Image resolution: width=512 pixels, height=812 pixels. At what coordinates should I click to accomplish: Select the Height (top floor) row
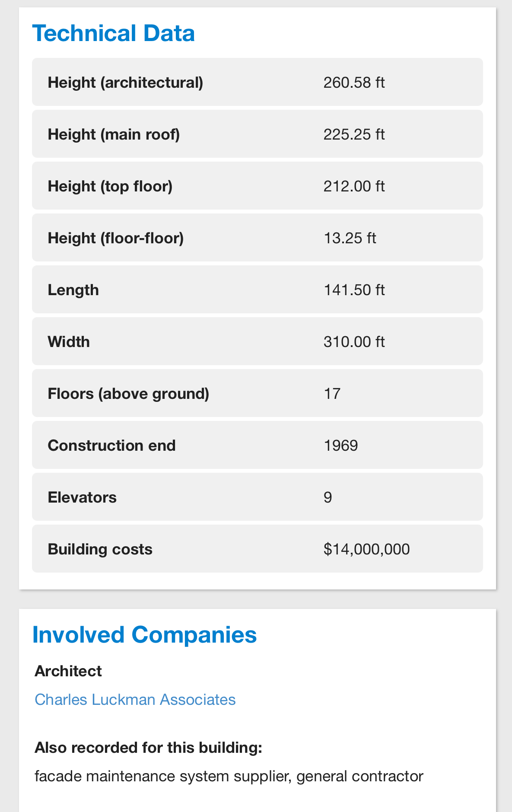click(x=258, y=186)
